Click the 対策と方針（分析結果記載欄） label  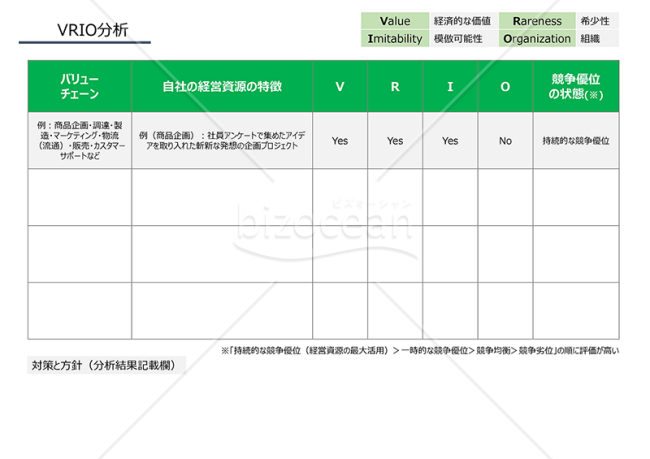(106, 365)
